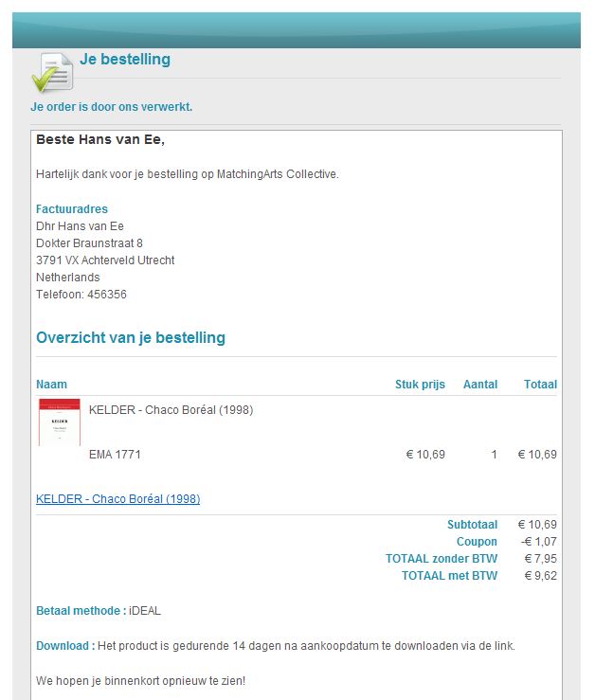
Task: Click the product code EMA 1771
Action: coord(115,455)
